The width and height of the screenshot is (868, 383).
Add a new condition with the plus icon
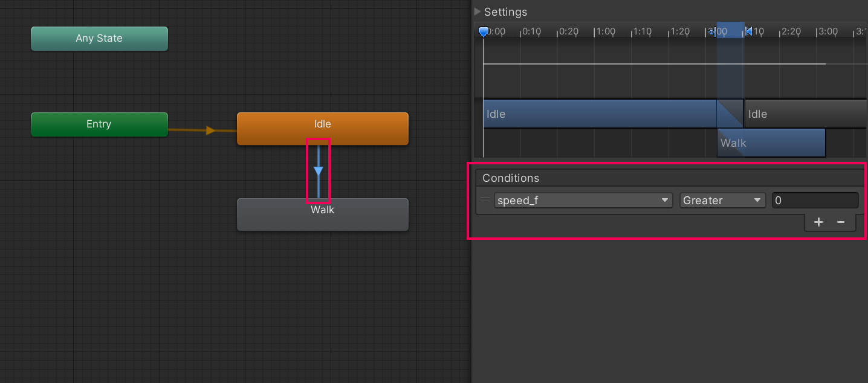click(x=818, y=222)
